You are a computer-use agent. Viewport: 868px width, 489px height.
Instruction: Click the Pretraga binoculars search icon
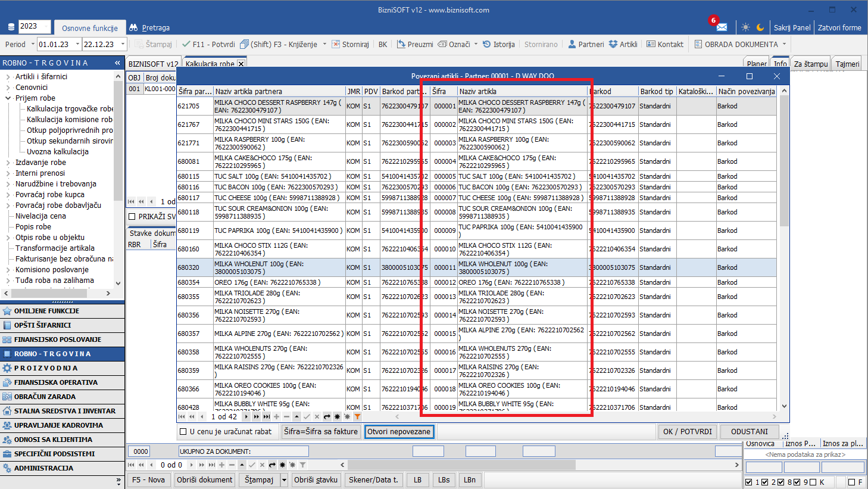133,27
